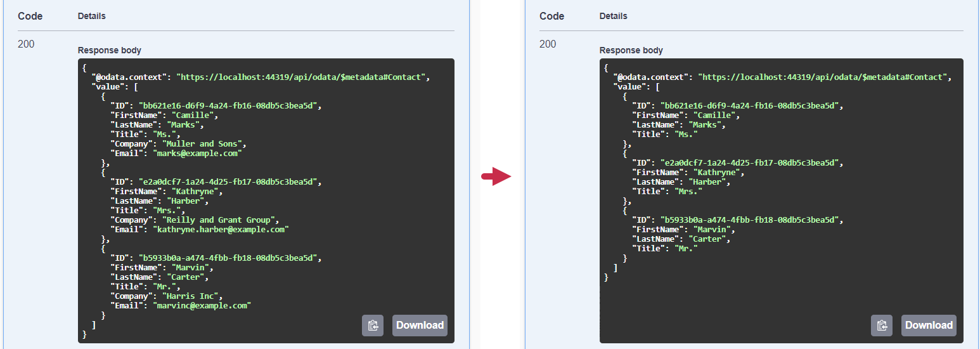Screen dimensions: 980x349
Task: Click the "value" key in left response
Action: tap(108, 87)
